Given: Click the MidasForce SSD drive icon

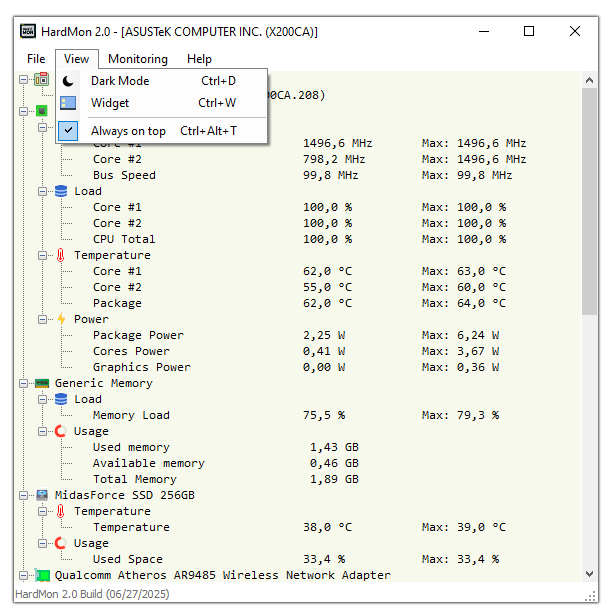Looking at the screenshot, I should (42, 495).
